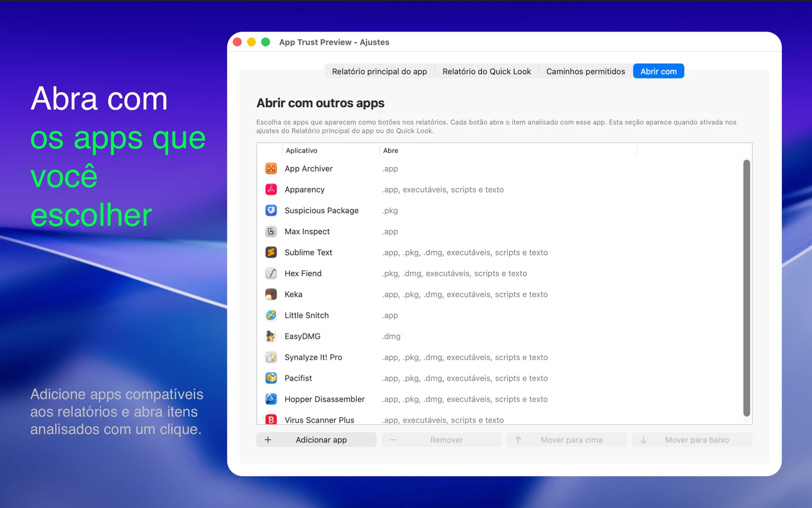Click the .app value for Little Snitch

click(x=390, y=315)
